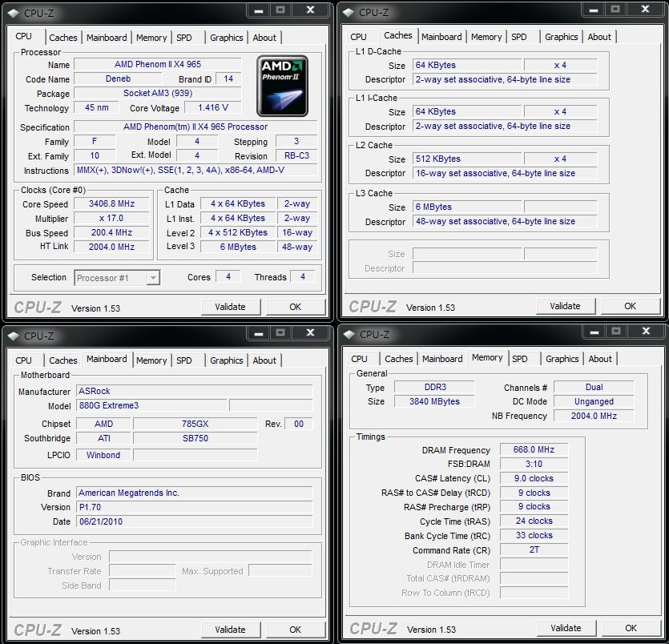Screen dimensions: 669x644
Task: Open About tab in the CPU window
Action: coord(264,38)
